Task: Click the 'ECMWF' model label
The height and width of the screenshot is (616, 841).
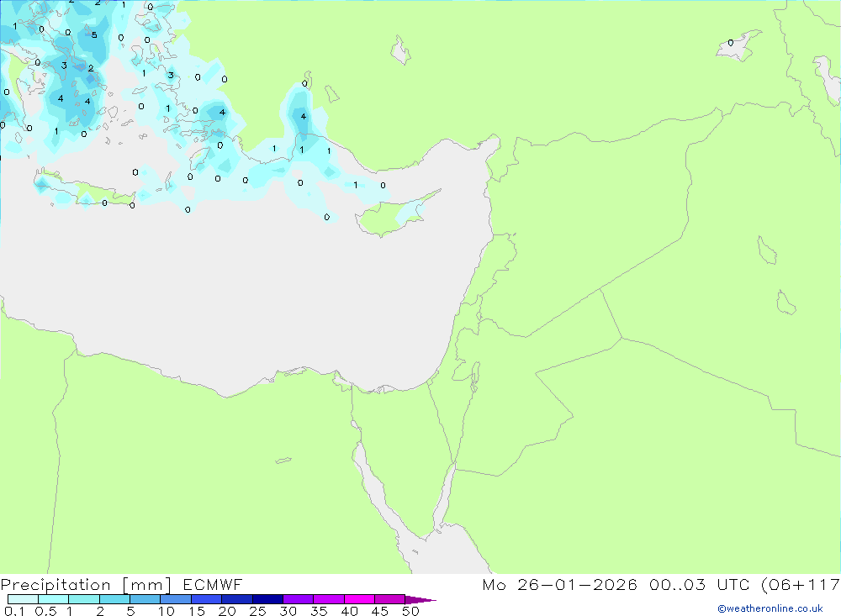Action: [x=213, y=584]
